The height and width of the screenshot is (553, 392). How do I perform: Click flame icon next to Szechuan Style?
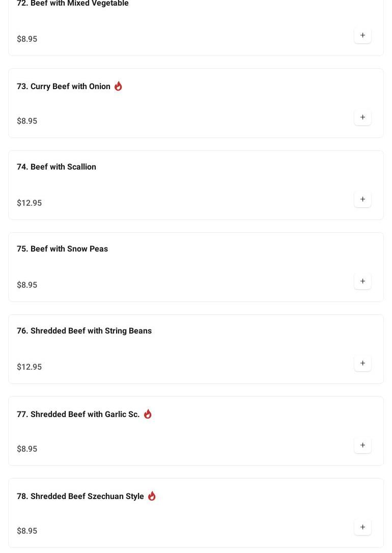[x=152, y=496]
